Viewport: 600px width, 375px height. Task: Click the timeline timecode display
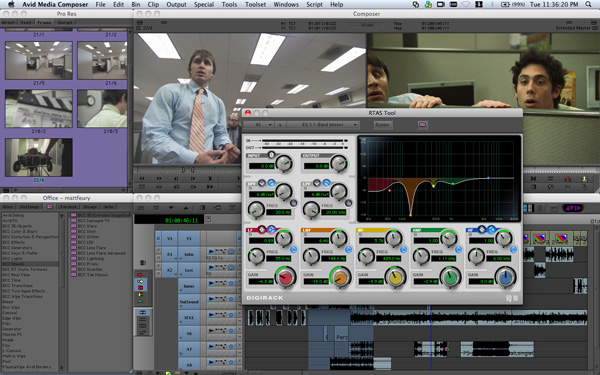tap(170, 220)
